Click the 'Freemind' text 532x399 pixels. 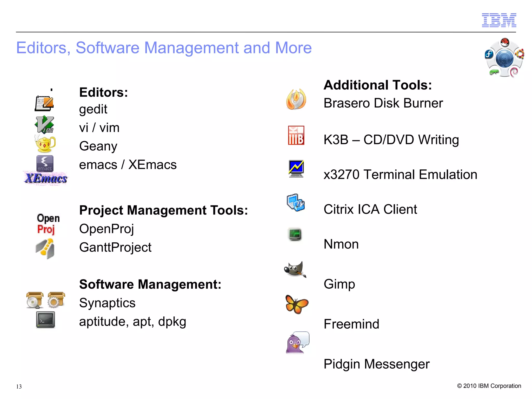[351, 324]
